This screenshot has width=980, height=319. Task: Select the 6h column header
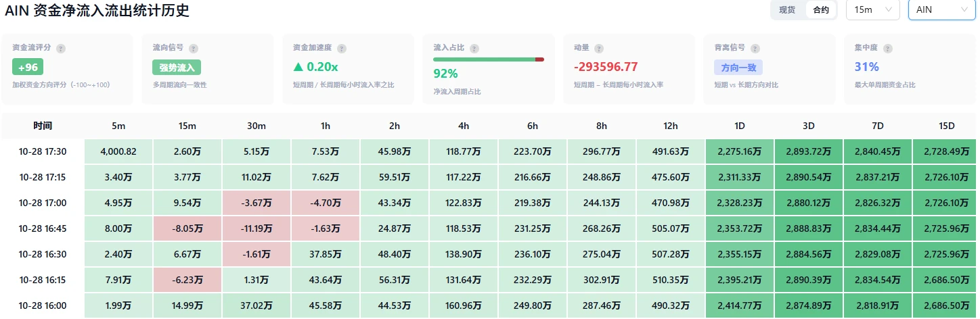(x=533, y=126)
